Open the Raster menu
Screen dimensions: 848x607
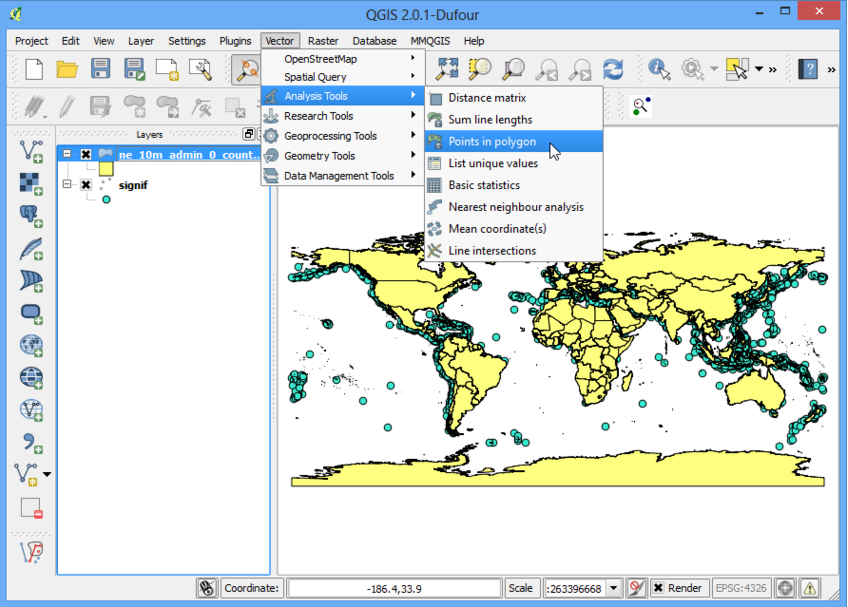[323, 41]
